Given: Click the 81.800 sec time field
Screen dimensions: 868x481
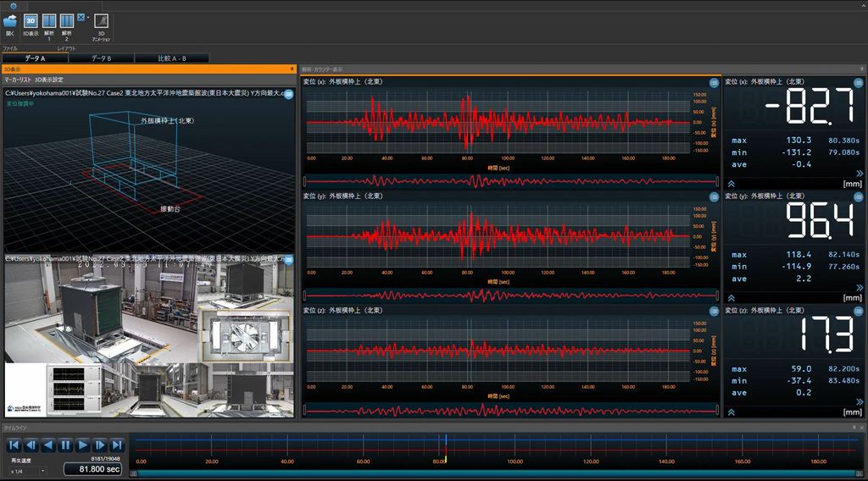Looking at the screenshot, I should (92, 469).
